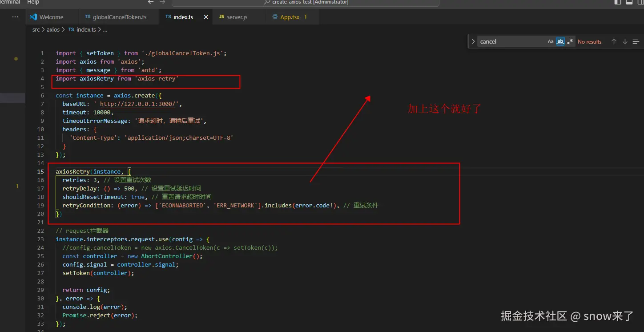Close the index.ts tab
The image size is (644, 332).
[206, 17]
